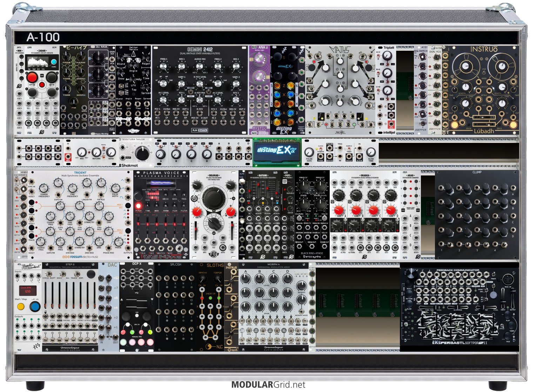Image resolution: width=537 pixels, height=392 pixels.
Task: Select the CLUMP module
Action: [x=477, y=215]
